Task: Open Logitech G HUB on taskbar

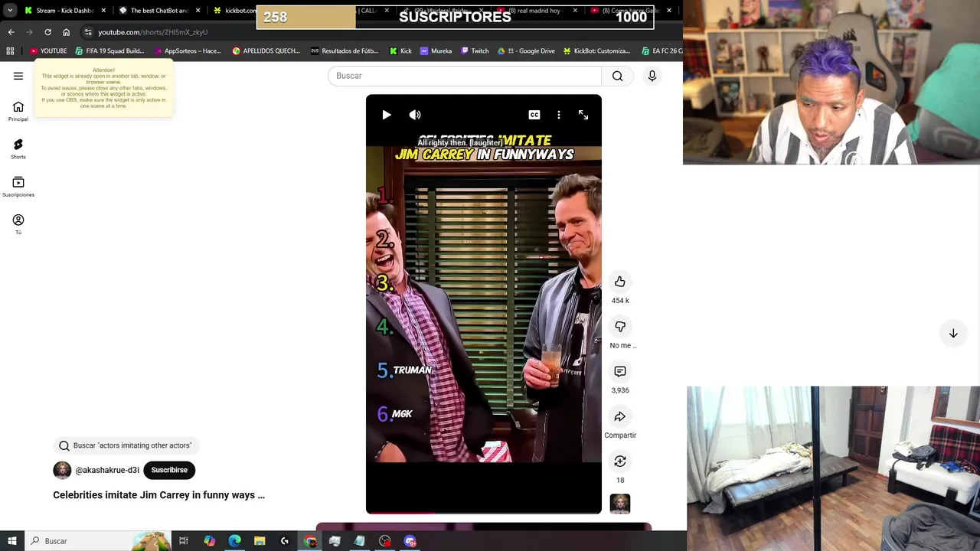Action: pyautogui.click(x=285, y=541)
